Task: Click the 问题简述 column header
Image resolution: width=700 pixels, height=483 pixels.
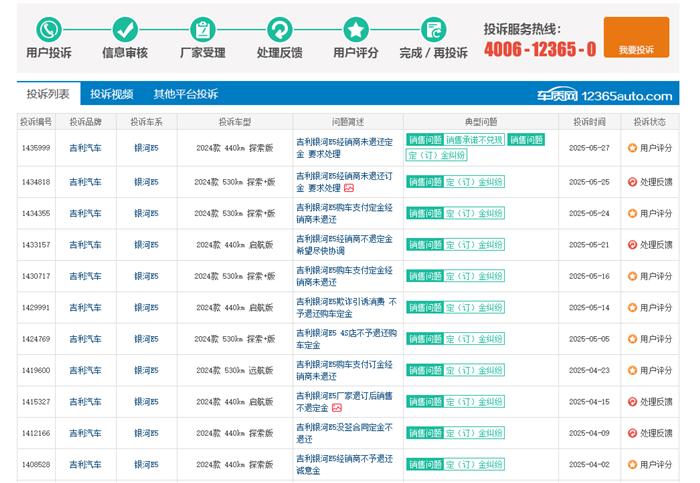Action: pyautogui.click(x=348, y=121)
